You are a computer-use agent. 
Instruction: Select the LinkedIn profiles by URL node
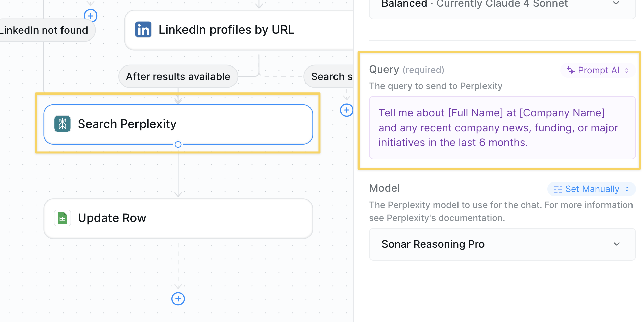click(239, 30)
